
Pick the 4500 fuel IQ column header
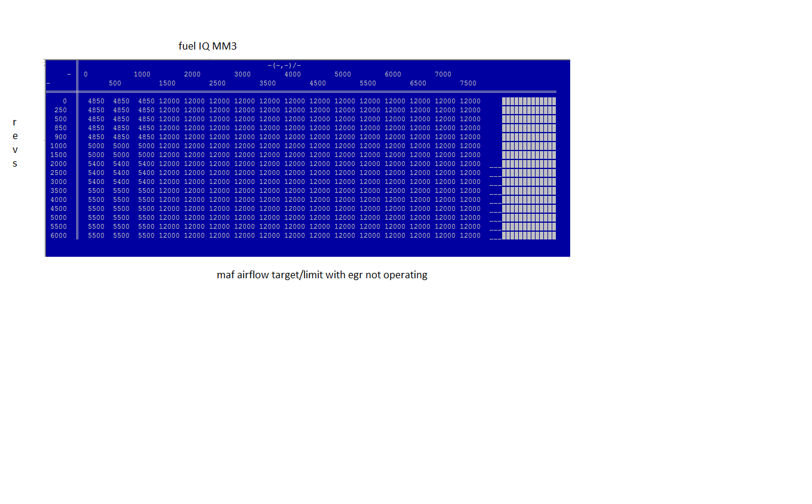[x=318, y=84]
